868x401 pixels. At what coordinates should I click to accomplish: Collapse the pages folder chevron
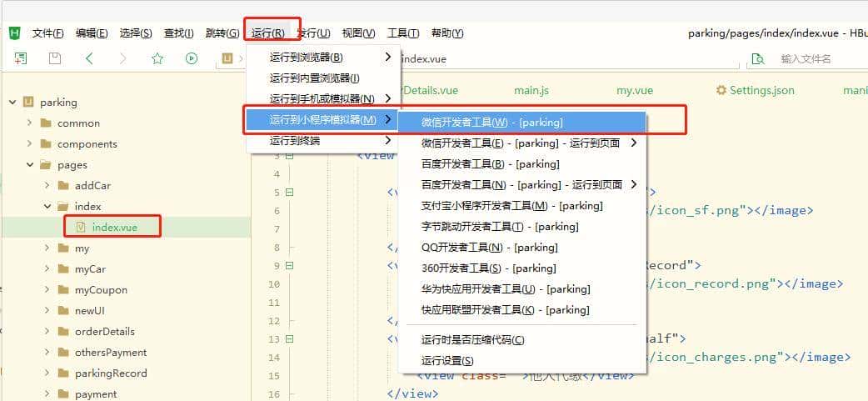[x=29, y=164]
